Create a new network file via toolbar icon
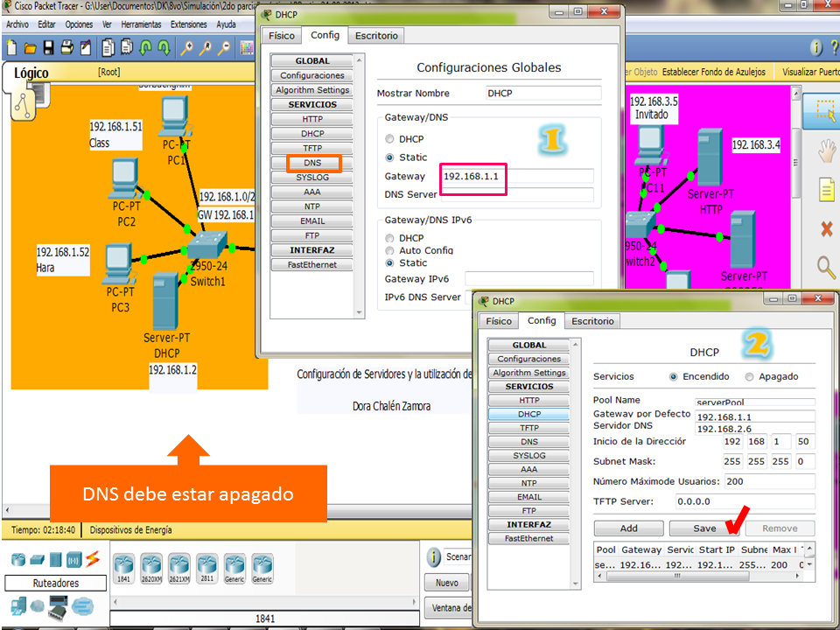 11,48
